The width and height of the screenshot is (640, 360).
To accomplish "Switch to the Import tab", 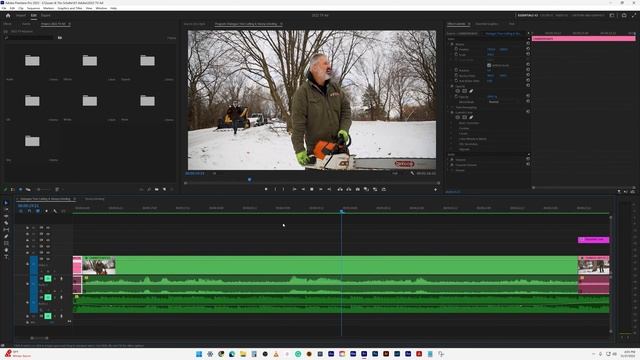I will (21, 16).
